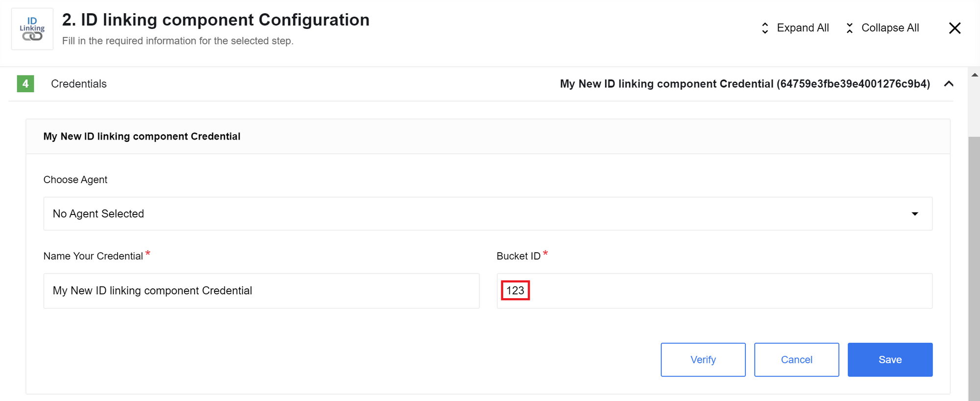The width and height of the screenshot is (980, 401).
Task: Open the Choose Agent dropdown arrow
Action: pyautogui.click(x=914, y=214)
